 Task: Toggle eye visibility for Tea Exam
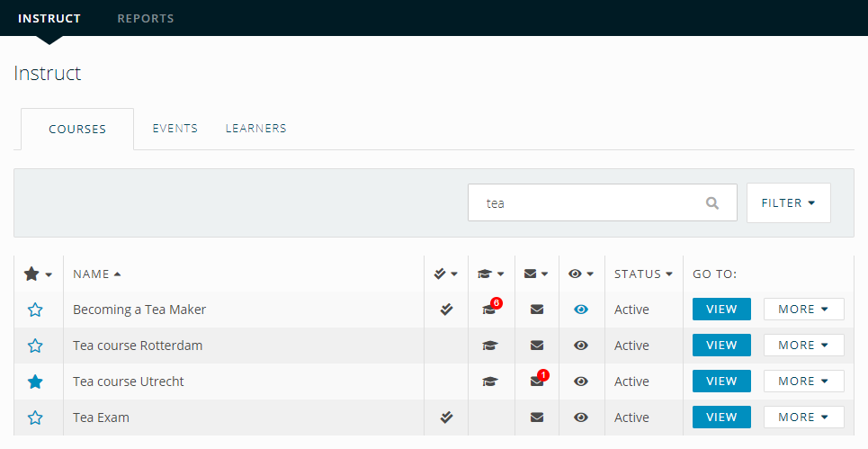581,418
